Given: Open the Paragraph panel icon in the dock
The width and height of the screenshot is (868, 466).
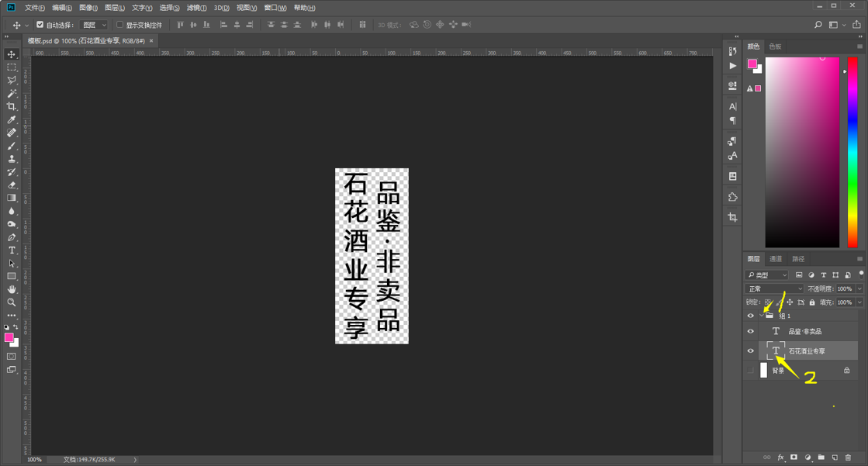Looking at the screenshot, I should (x=733, y=121).
